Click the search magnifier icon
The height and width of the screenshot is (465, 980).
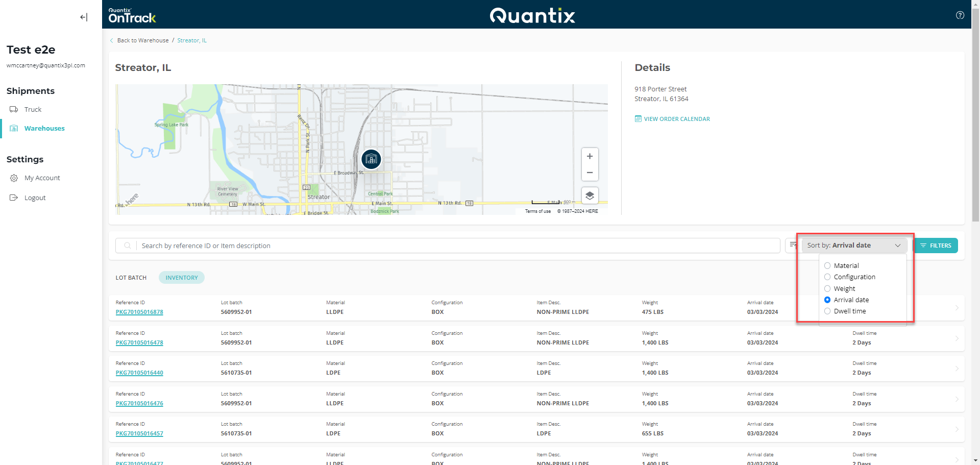128,246
